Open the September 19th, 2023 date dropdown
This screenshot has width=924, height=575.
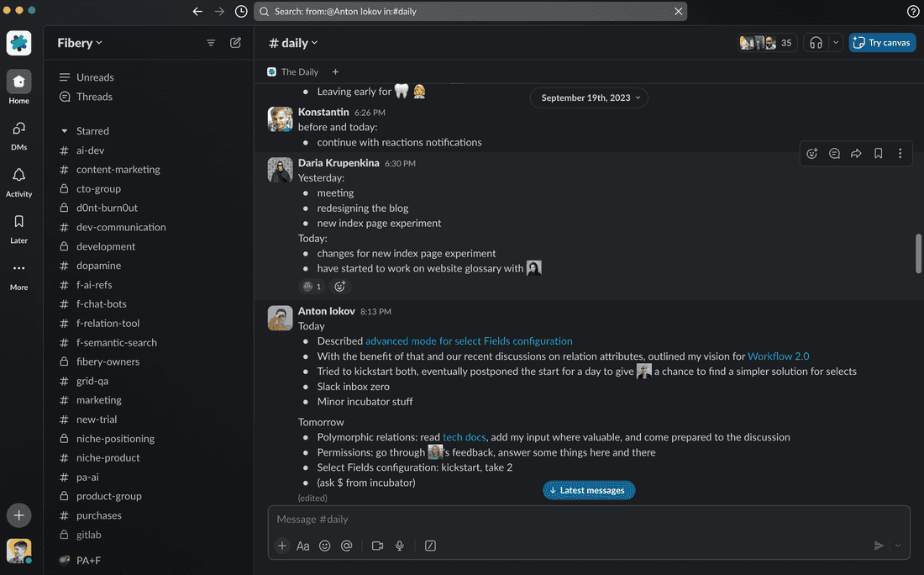pos(589,98)
